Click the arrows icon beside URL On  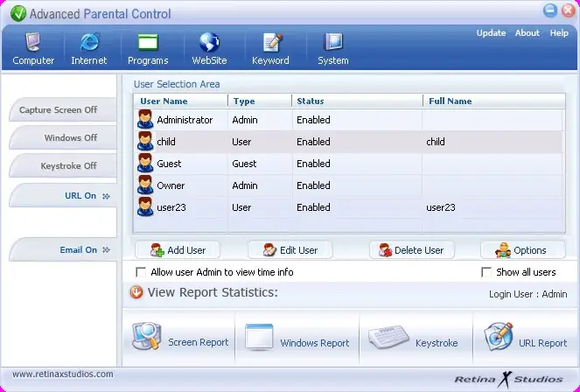click(106, 196)
